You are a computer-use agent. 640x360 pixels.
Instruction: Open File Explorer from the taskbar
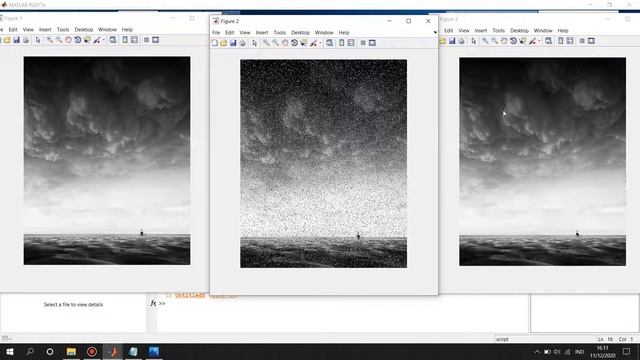(71, 351)
